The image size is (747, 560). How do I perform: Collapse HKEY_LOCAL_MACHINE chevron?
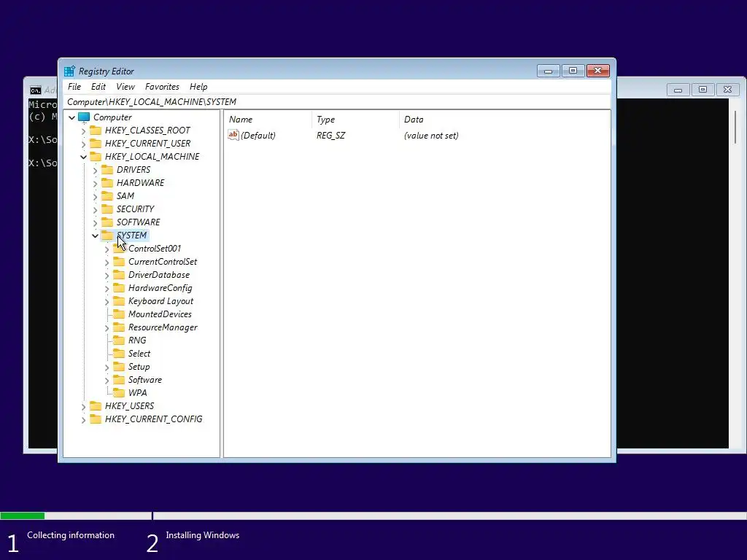[83, 157]
